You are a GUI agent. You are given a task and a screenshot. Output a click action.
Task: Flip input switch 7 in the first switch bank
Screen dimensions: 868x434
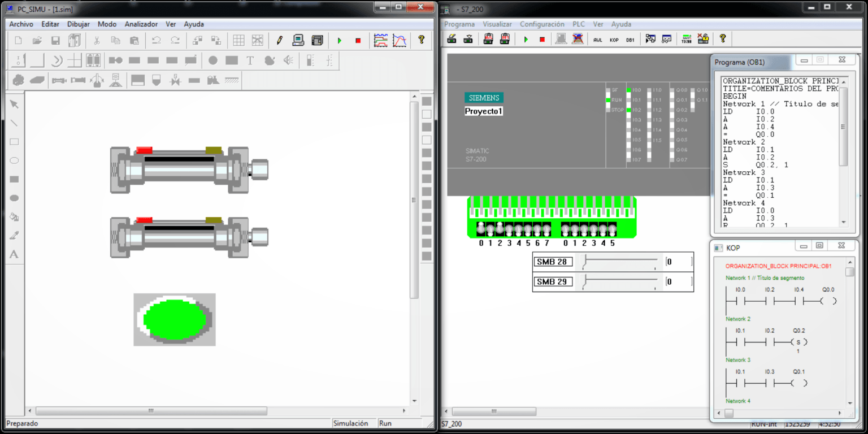[546, 229]
